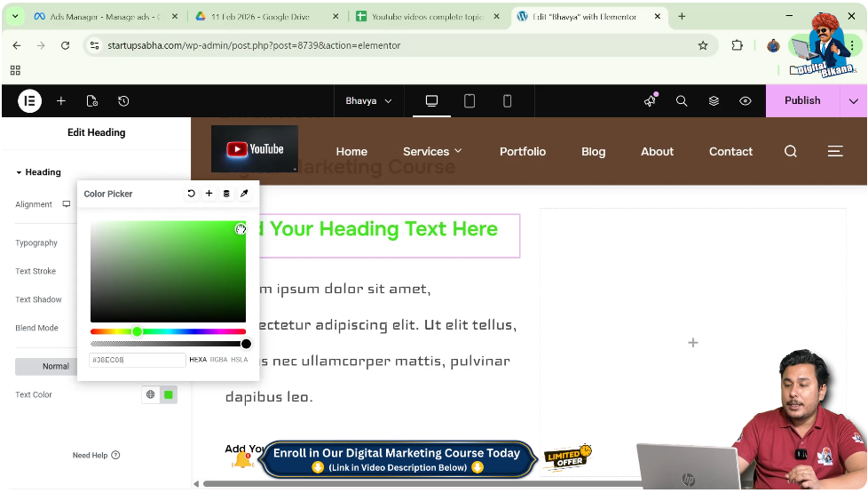Click the Portfolio menu item
This screenshot has height=493, width=868.
tap(523, 151)
